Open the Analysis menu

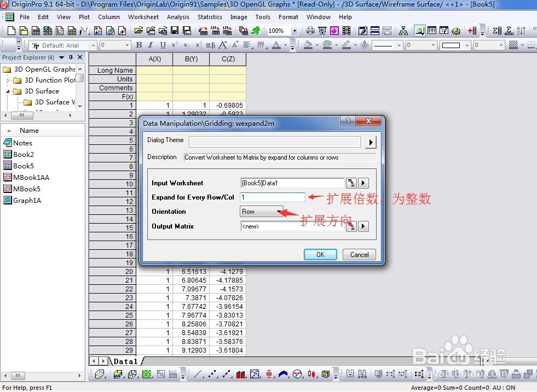(178, 17)
